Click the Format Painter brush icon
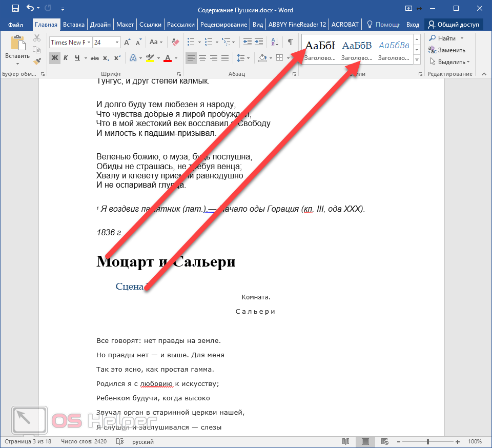 (37, 61)
